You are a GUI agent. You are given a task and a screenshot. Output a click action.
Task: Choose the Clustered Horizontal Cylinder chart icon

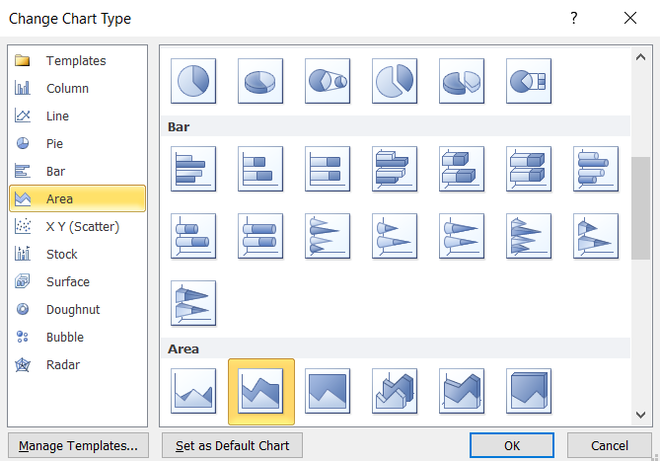[x=596, y=169]
